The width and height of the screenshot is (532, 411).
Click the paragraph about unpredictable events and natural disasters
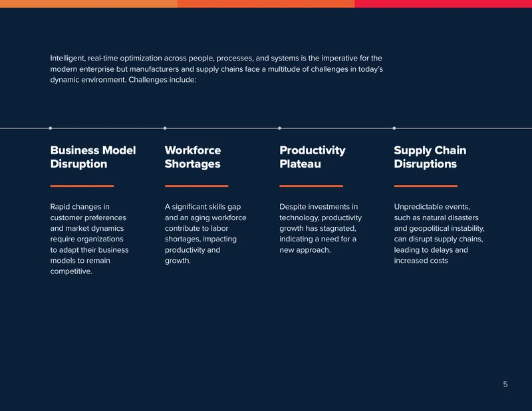pos(439,233)
